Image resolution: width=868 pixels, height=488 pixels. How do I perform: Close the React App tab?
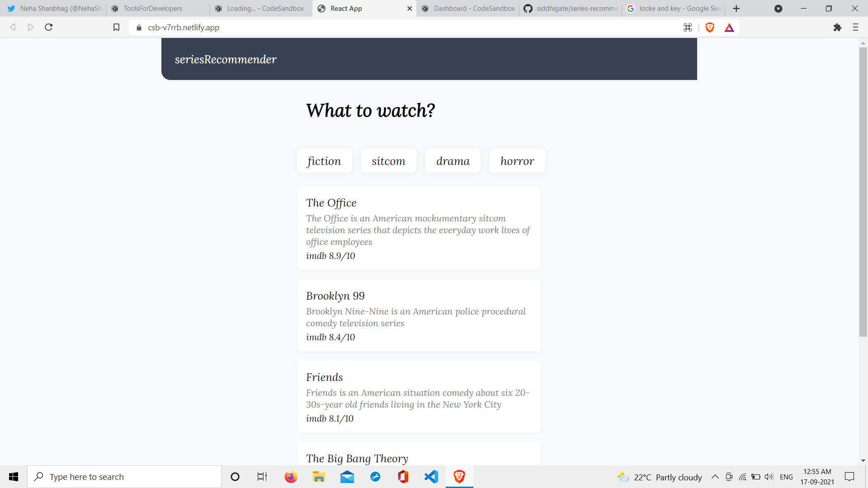[410, 9]
